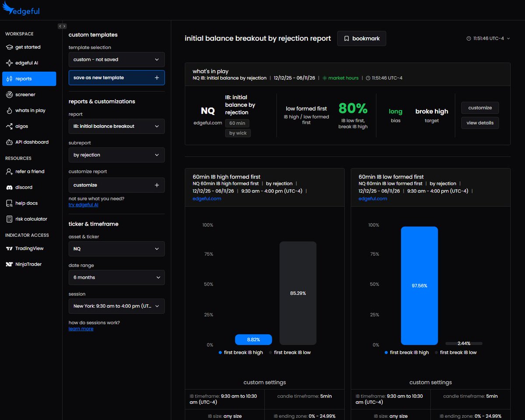The image size is (525, 420).
Task: Click the 97.56% blue bar
Action: [x=420, y=286]
